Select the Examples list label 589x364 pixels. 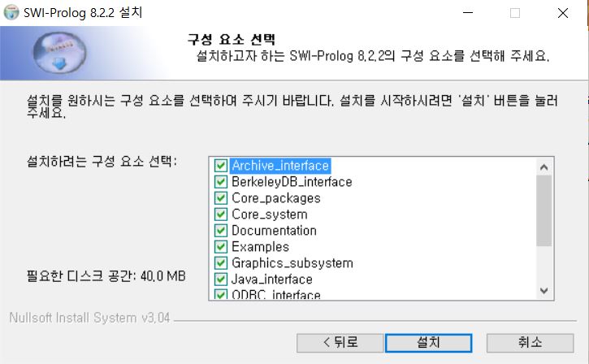[260, 247]
